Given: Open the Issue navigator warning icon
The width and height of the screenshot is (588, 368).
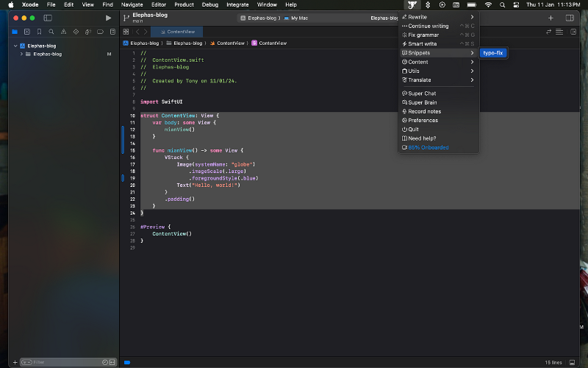Looking at the screenshot, I should pos(62,32).
